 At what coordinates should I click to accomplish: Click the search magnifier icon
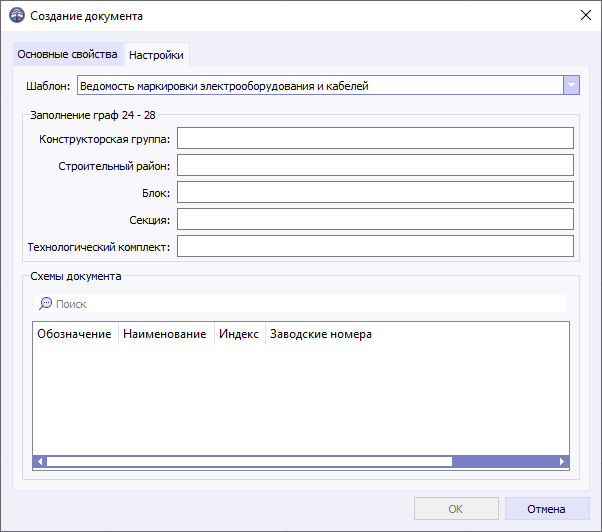click(45, 304)
